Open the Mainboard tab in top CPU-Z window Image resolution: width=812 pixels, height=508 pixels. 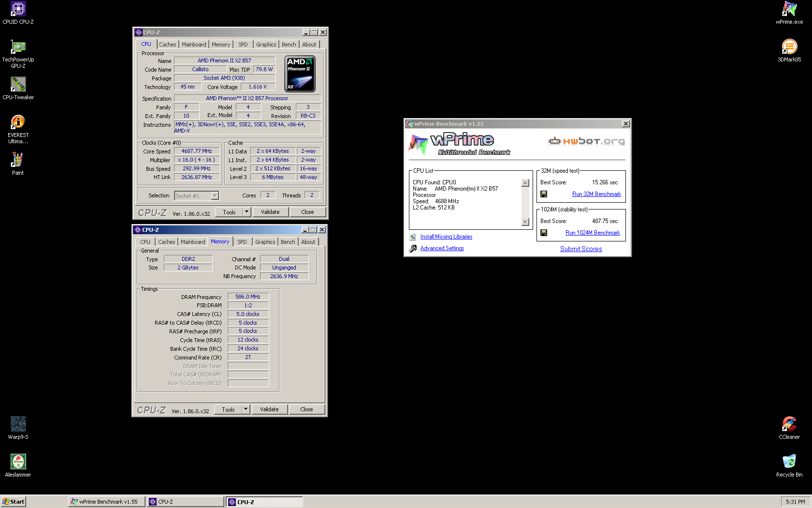194,45
